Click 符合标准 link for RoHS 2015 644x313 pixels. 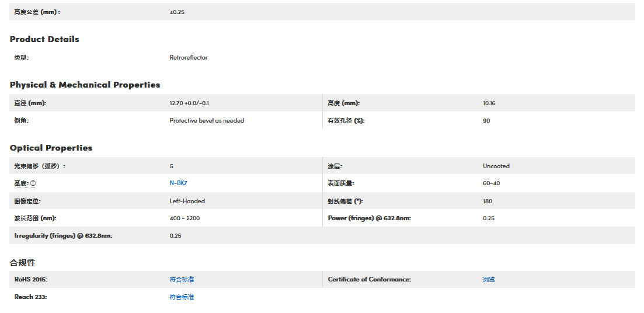tap(182, 280)
